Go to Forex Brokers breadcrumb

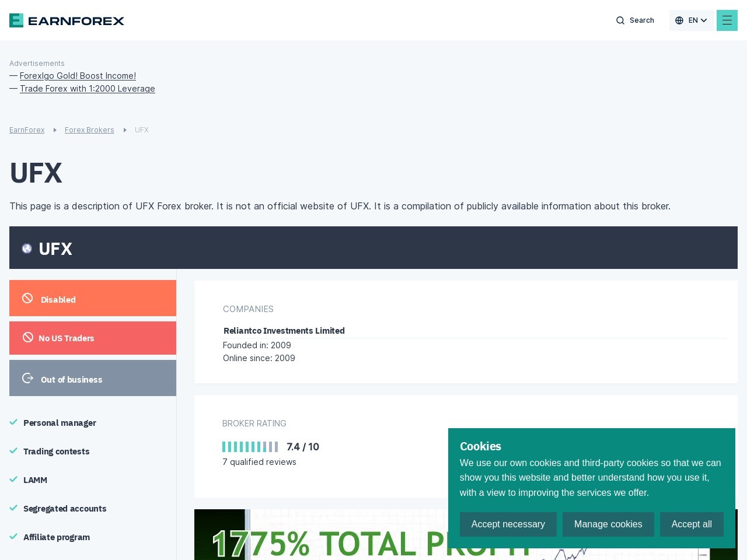89,130
